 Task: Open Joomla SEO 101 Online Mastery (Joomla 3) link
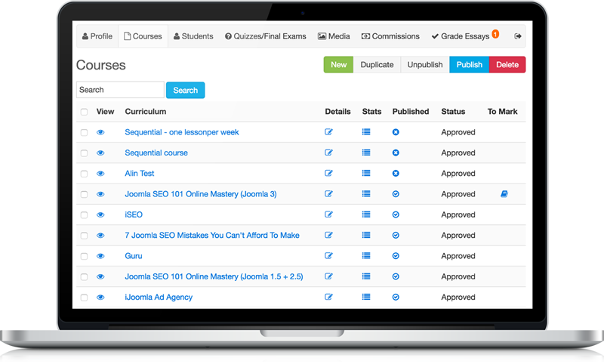pos(201,194)
